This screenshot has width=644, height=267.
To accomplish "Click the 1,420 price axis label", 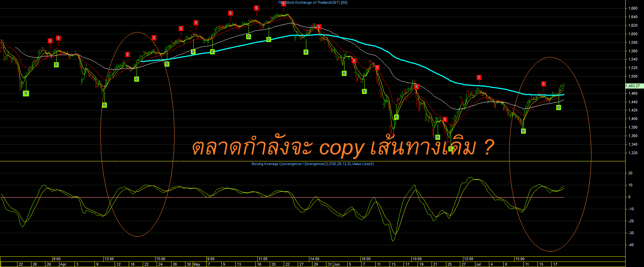I will coord(633,110).
